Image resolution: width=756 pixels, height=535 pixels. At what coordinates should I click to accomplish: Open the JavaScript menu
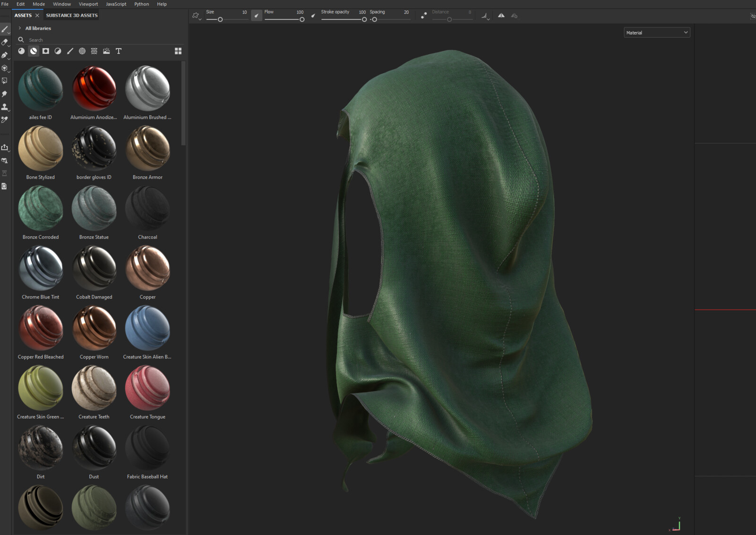pos(116,4)
